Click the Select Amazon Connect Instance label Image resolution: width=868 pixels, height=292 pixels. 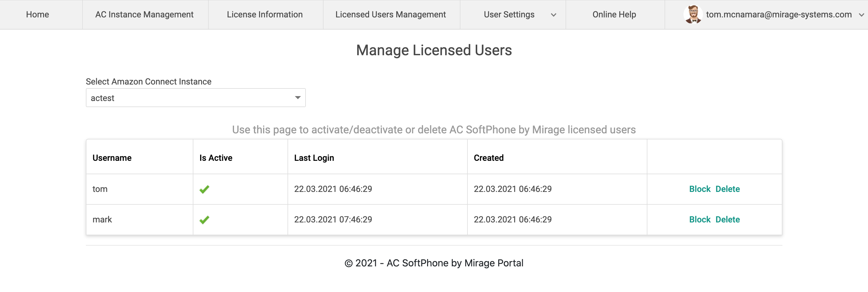(x=148, y=82)
